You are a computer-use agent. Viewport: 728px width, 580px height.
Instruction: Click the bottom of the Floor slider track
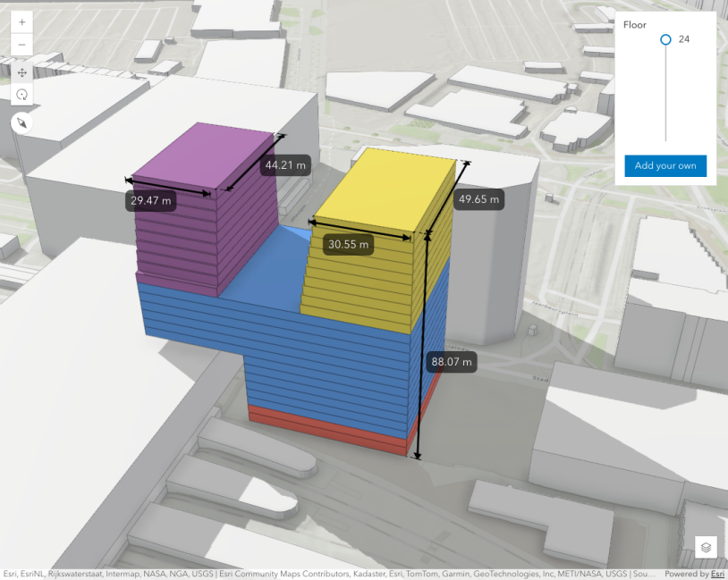665,139
